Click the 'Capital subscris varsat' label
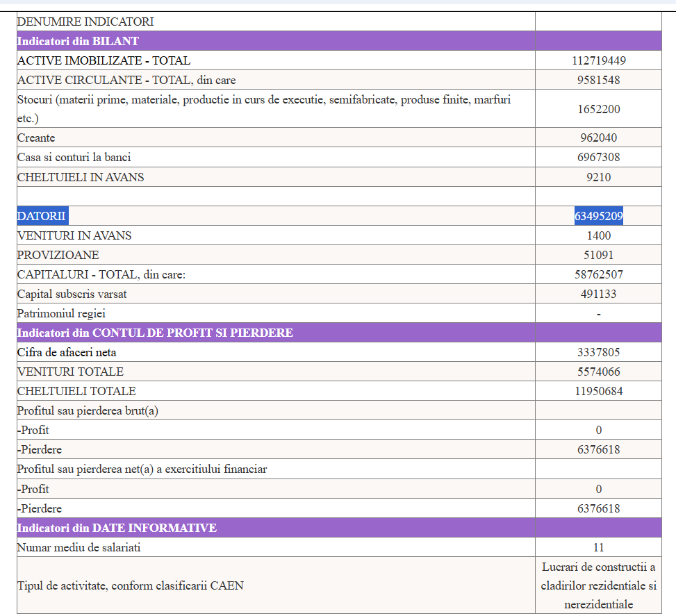This screenshot has width=676, height=616. (72, 294)
